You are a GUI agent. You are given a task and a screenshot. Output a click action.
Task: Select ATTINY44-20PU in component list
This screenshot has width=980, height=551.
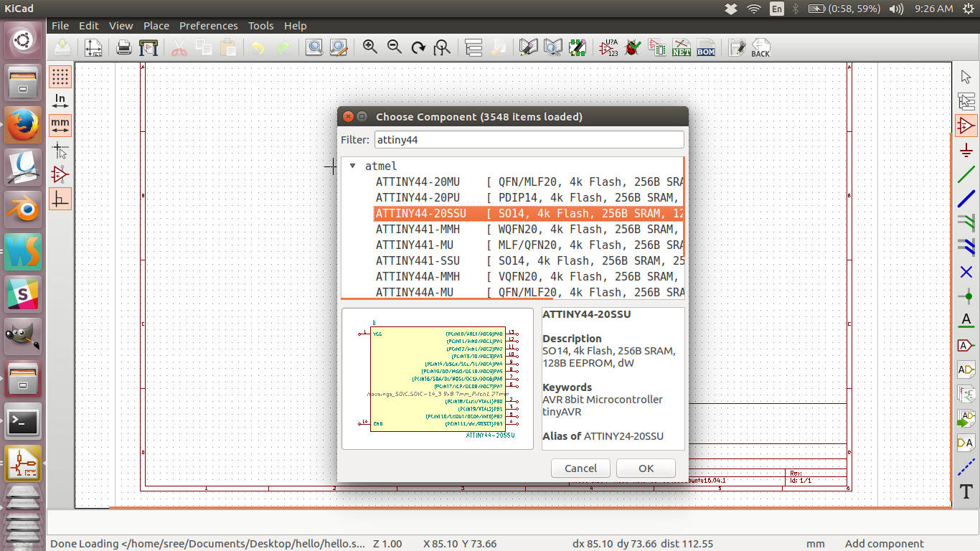[x=529, y=197]
